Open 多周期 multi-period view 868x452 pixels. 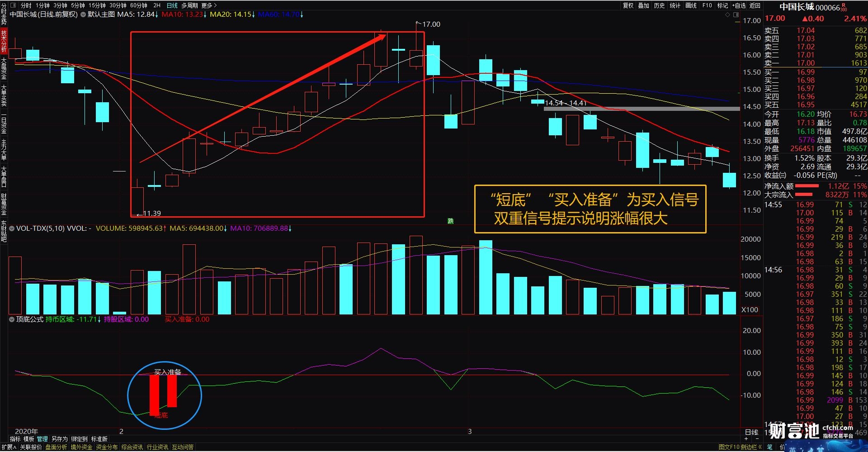[x=190, y=5]
